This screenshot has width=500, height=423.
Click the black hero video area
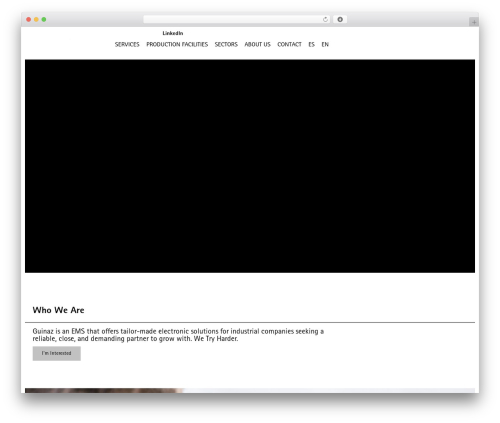click(250, 166)
